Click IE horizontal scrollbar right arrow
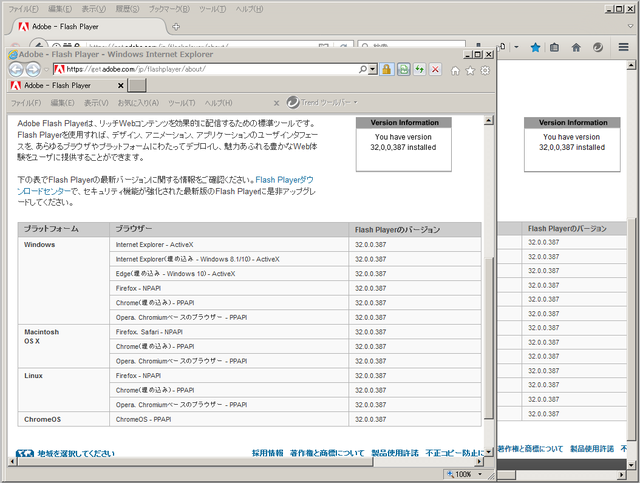The width and height of the screenshot is (640, 483). click(479, 462)
